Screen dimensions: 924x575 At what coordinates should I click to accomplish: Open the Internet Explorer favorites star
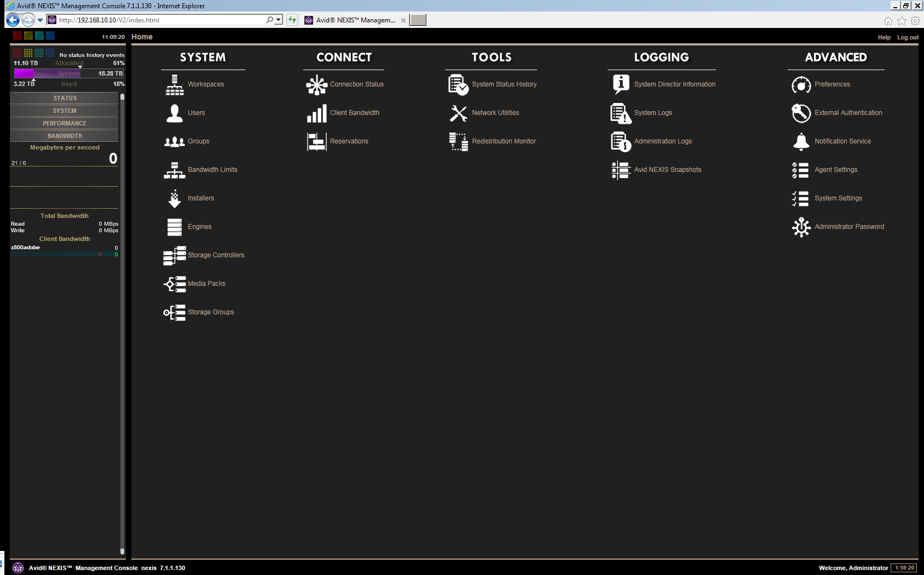[902, 21]
